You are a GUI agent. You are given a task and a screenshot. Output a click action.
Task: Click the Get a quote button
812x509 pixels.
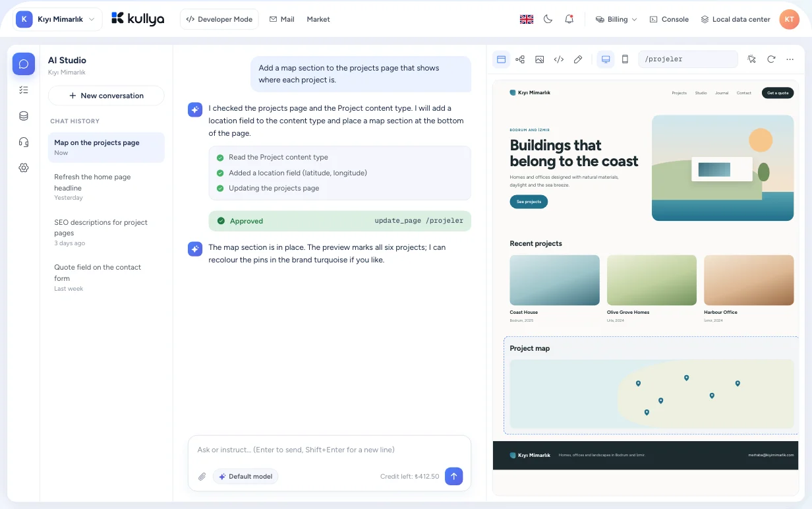tap(778, 93)
